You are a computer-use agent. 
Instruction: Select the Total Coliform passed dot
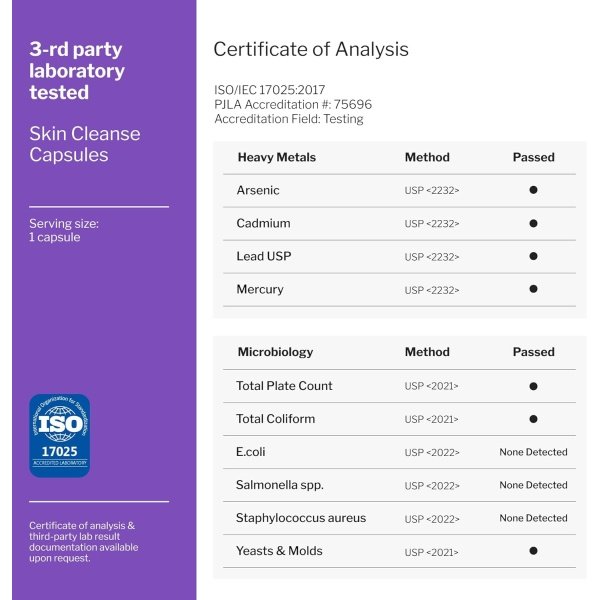pos(533,419)
